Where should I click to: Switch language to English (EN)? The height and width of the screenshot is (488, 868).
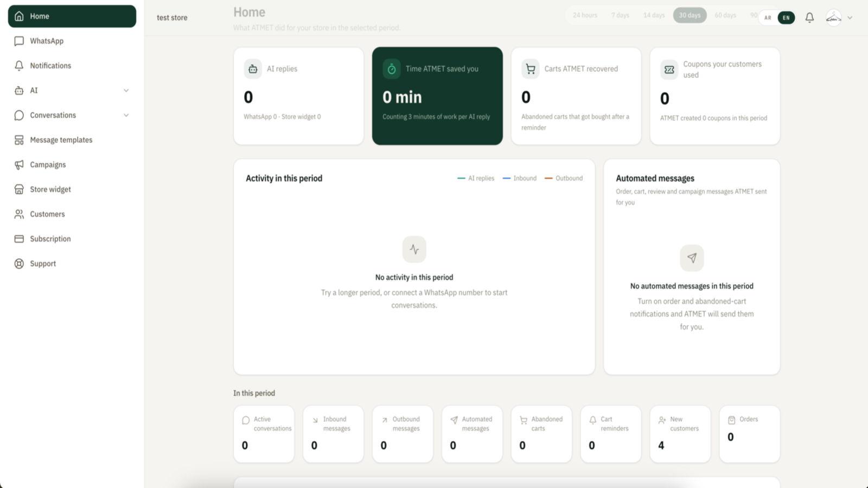tap(786, 18)
